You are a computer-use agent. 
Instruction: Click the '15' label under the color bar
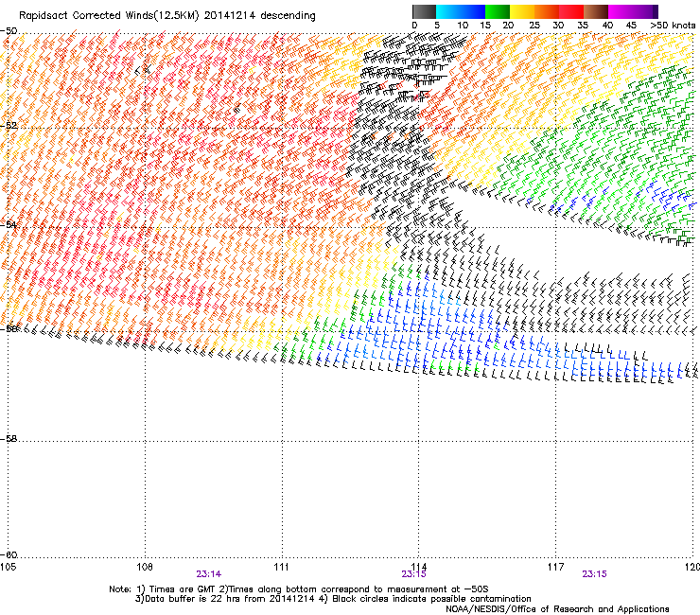(485, 26)
